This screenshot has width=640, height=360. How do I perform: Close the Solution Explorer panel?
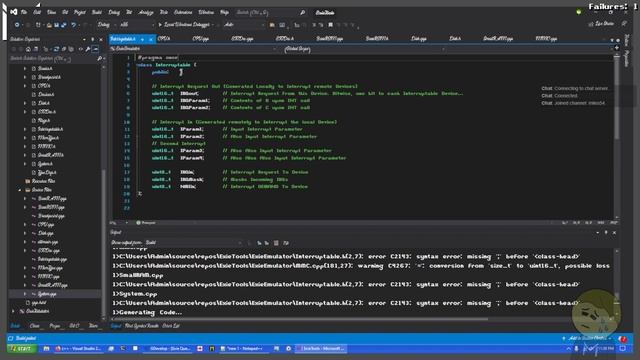[x=101, y=39]
